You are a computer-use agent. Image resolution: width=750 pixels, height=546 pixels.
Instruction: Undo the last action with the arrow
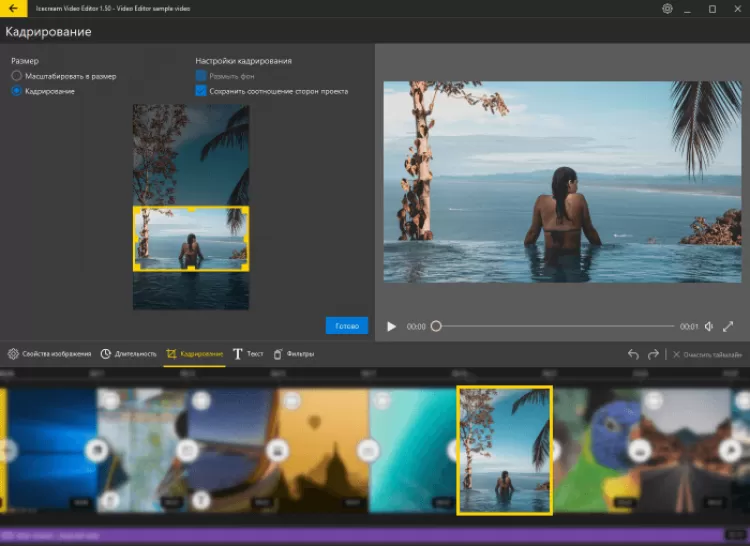click(632, 354)
